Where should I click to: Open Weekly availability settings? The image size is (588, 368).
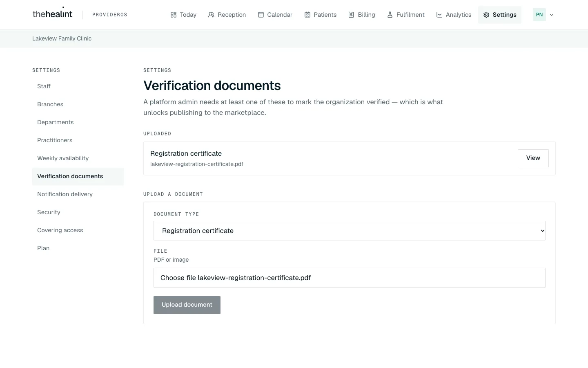pos(78,158)
